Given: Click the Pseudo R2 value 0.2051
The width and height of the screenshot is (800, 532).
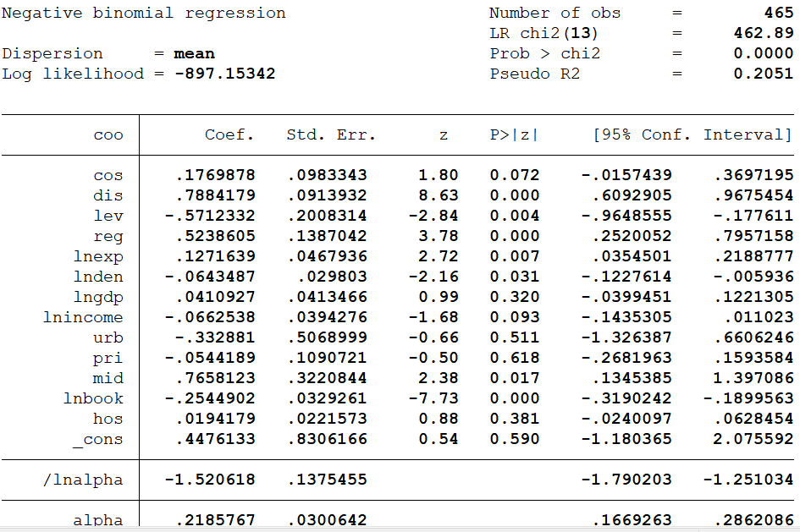Looking at the screenshot, I should 764,74.
